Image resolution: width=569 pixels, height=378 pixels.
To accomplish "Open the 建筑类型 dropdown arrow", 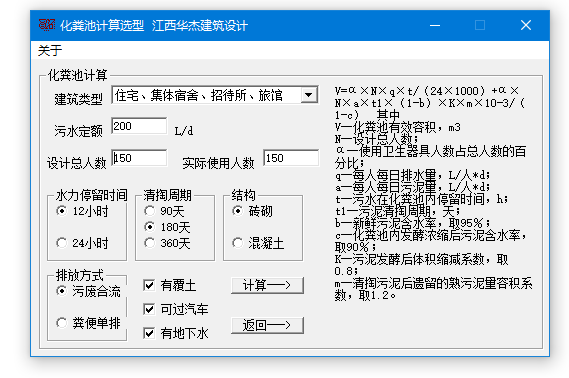I will click(x=309, y=95).
